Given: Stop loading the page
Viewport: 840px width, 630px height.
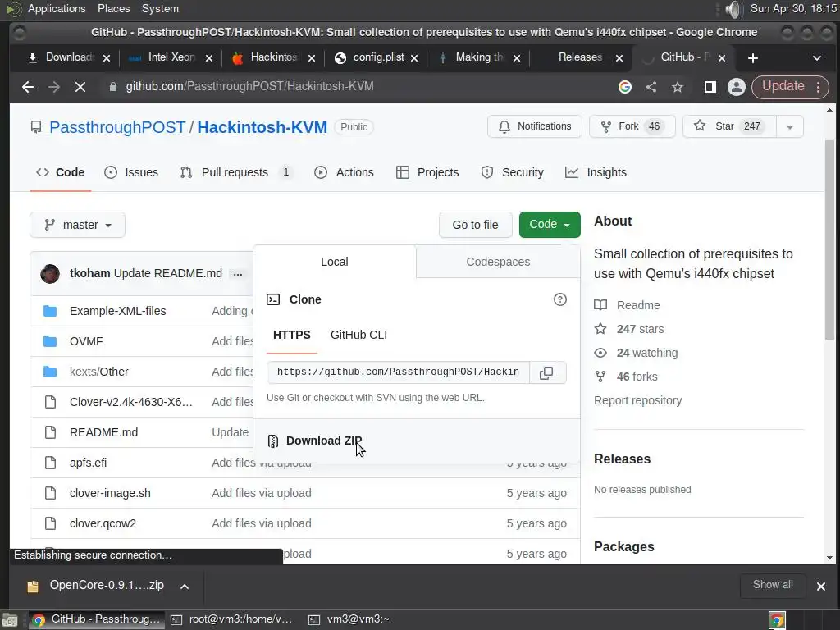Looking at the screenshot, I should tap(80, 87).
